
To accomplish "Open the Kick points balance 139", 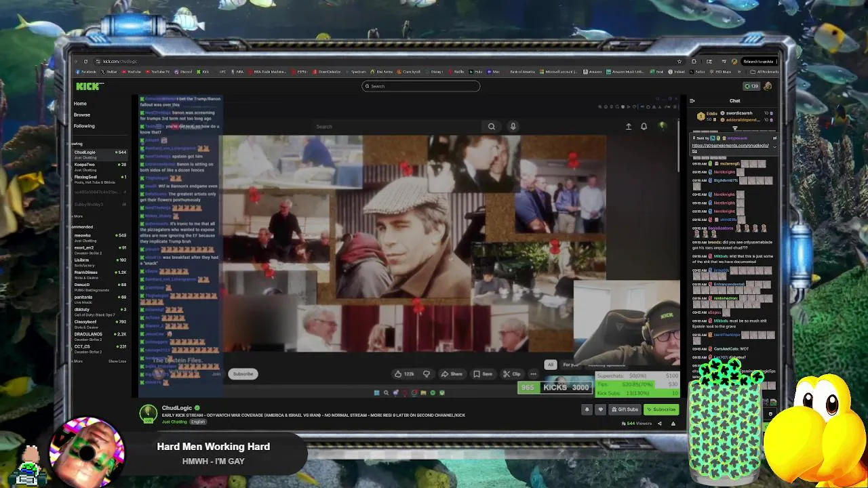I will 751,86.
